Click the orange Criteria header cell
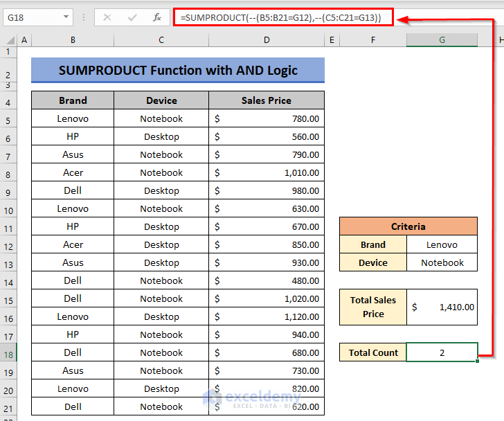The image size is (504, 421). 408,226
